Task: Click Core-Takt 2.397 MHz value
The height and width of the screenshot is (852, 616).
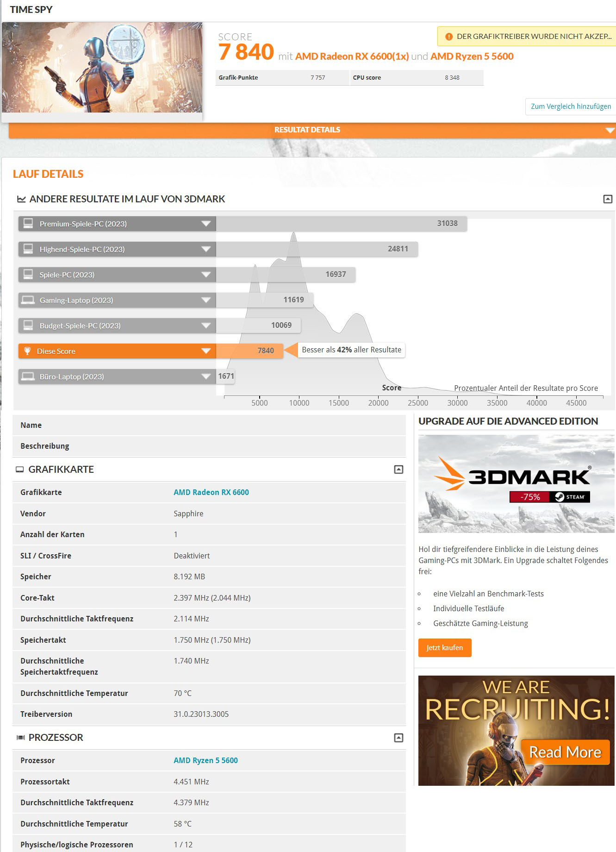Action: tap(212, 598)
